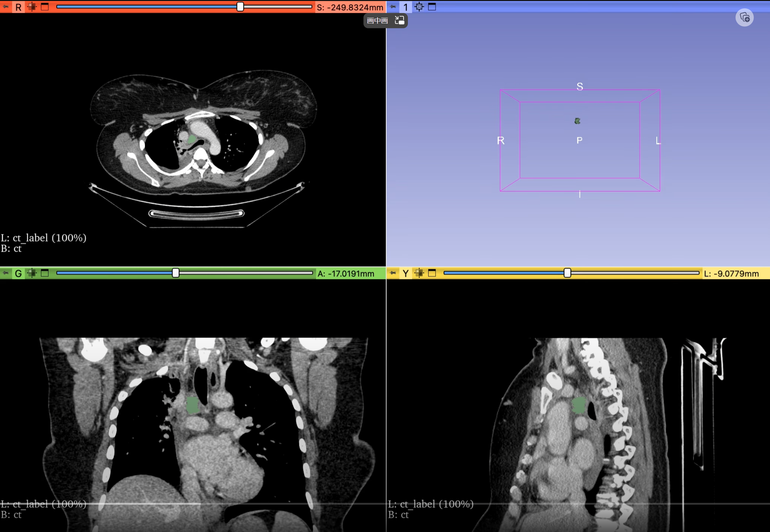The width and height of the screenshot is (770, 532).
Task: Reset field of view in the Yellow slice
Action: click(419, 273)
